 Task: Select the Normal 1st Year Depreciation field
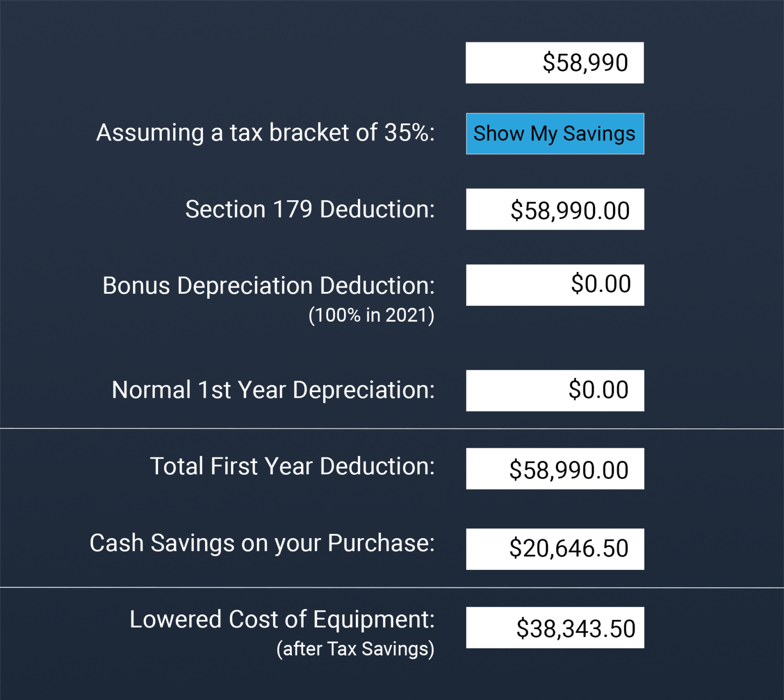point(555,390)
